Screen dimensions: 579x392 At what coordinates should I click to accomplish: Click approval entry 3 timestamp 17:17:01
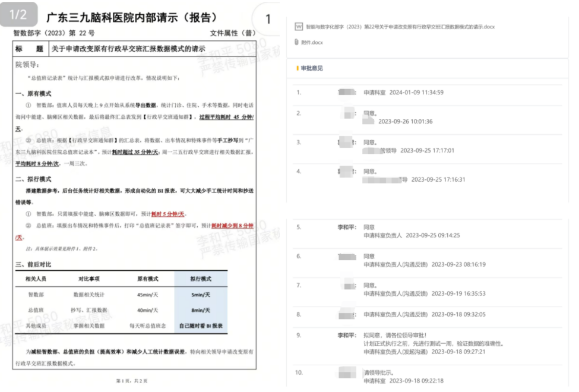point(427,151)
